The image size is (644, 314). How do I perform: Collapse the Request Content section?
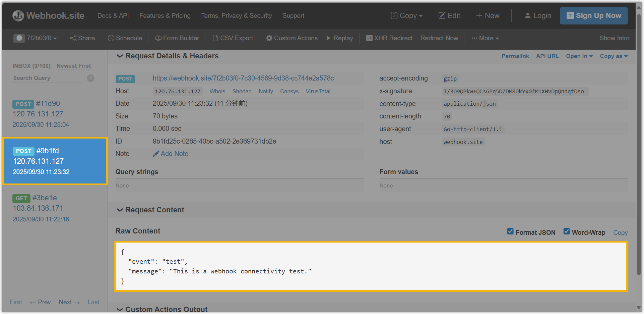coord(120,210)
